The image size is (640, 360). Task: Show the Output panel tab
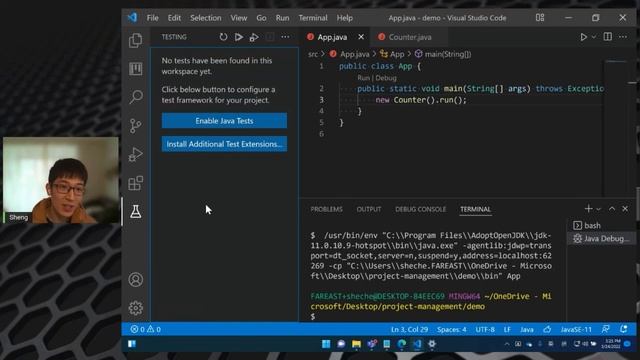coord(369,209)
